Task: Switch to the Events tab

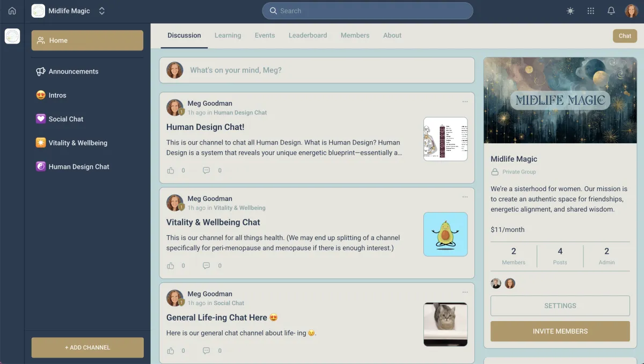Action: pos(265,35)
